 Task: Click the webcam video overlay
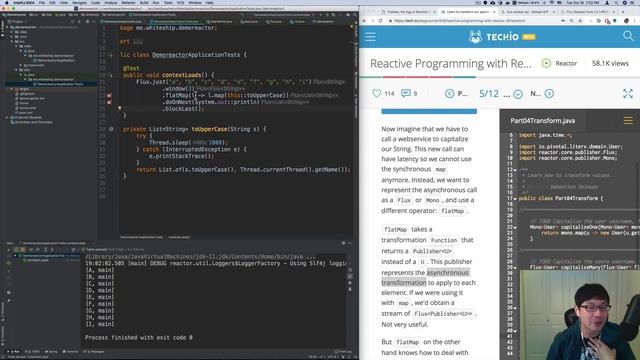[580, 315]
